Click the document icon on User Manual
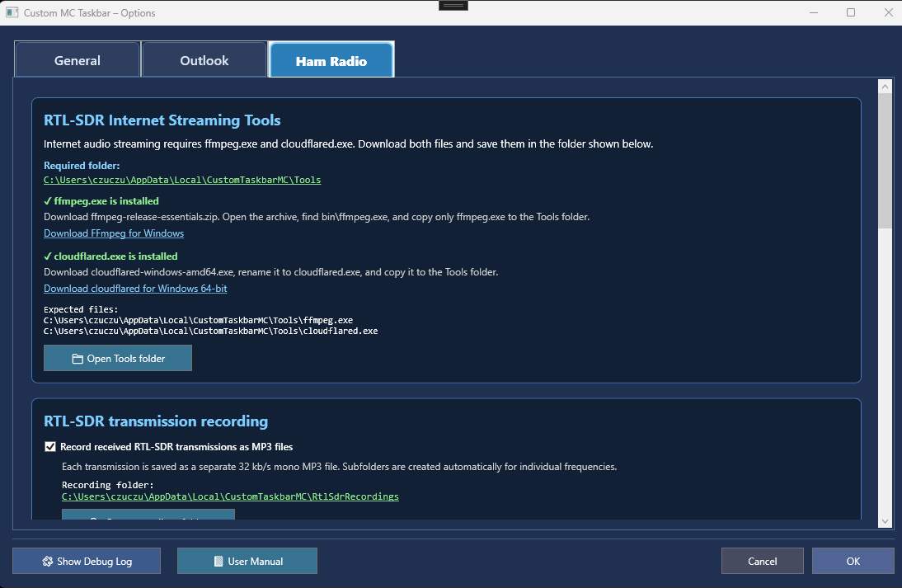 click(218, 561)
